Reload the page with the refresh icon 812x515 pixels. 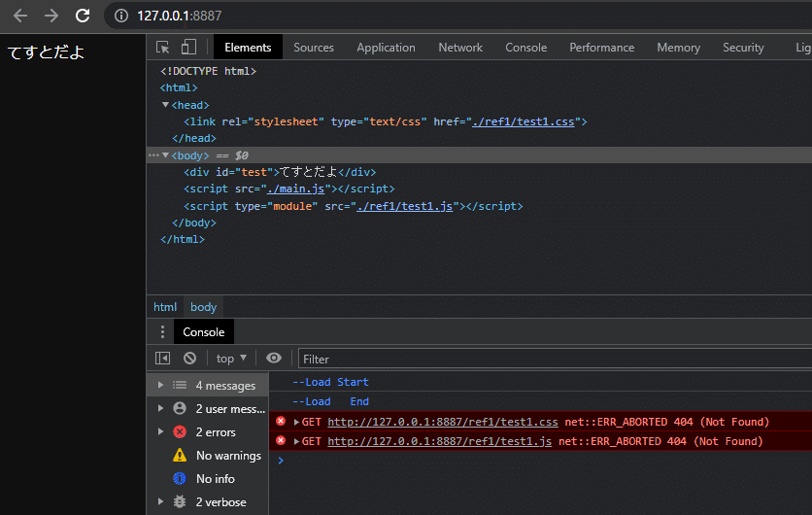[83, 16]
